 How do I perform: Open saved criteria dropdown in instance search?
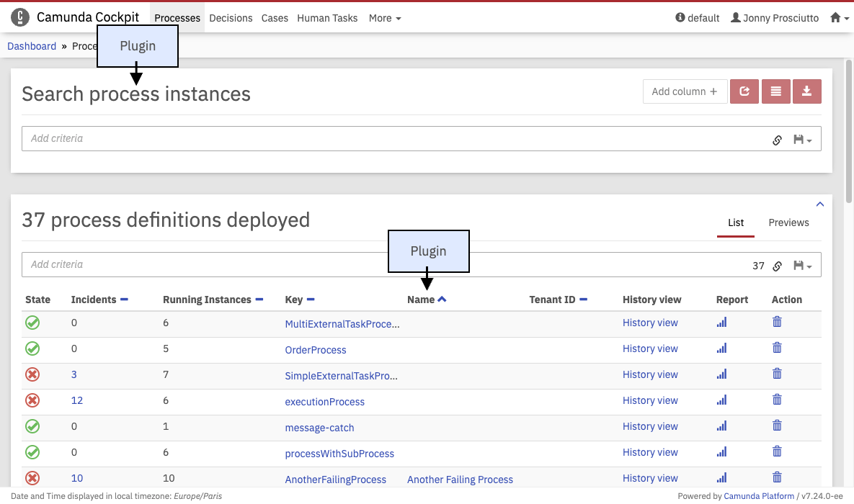[802, 140]
